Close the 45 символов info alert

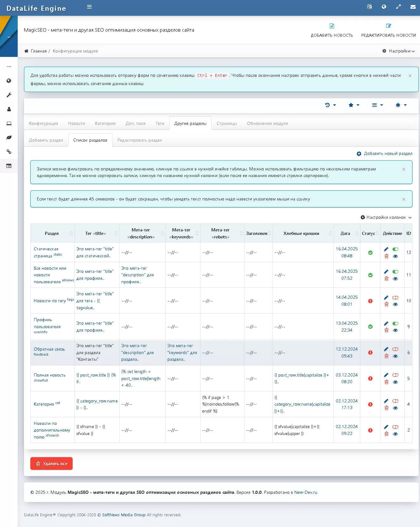404,199
